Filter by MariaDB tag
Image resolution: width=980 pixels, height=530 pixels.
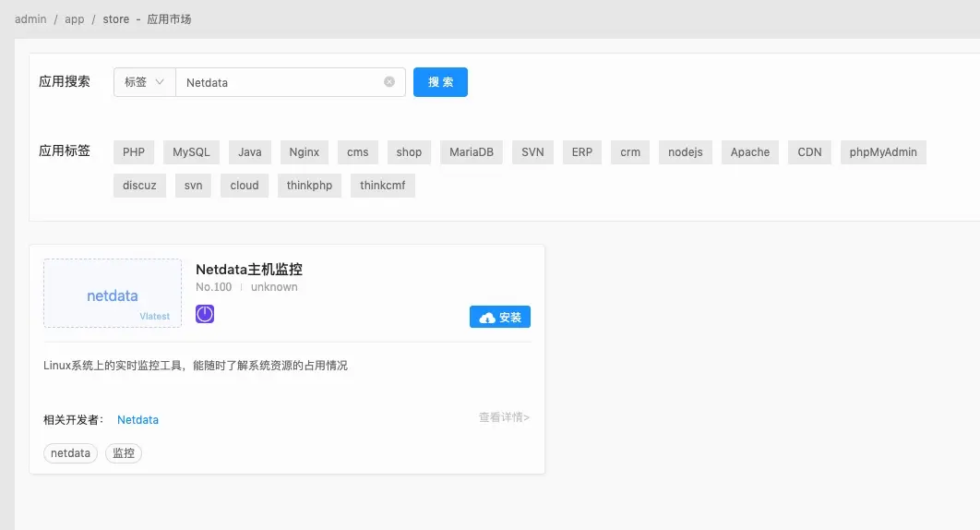(472, 152)
